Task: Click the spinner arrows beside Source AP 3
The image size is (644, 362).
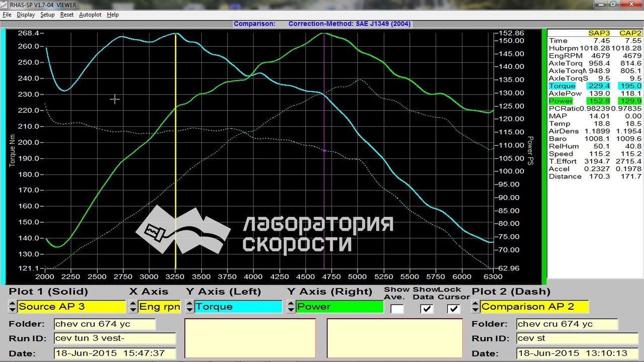Action: coord(13,307)
